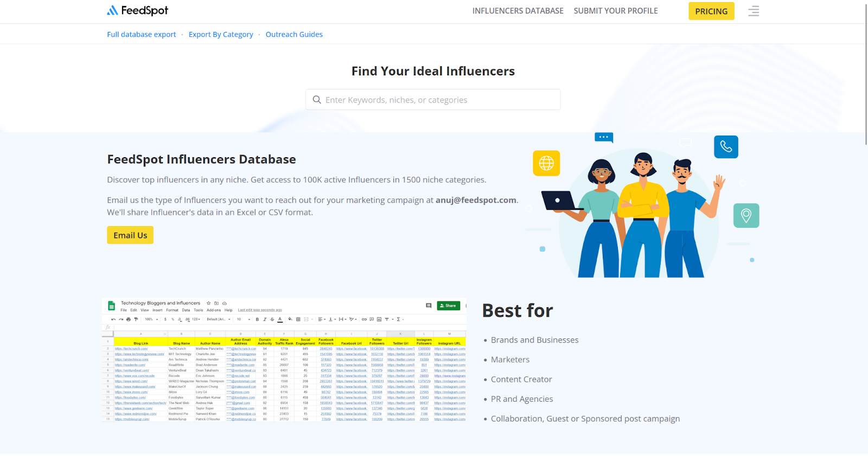Click the PRICING button
The height and width of the screenshot is (456, 868).
coord(711,11)
